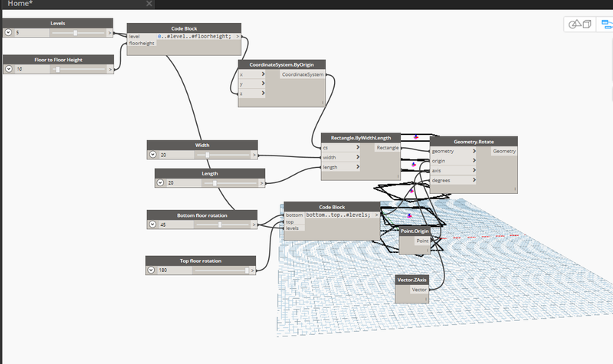The width and height of the screenshot is (613, 364).
Task: Click the cs input port on Rectangle node
Action: point(340,147)
